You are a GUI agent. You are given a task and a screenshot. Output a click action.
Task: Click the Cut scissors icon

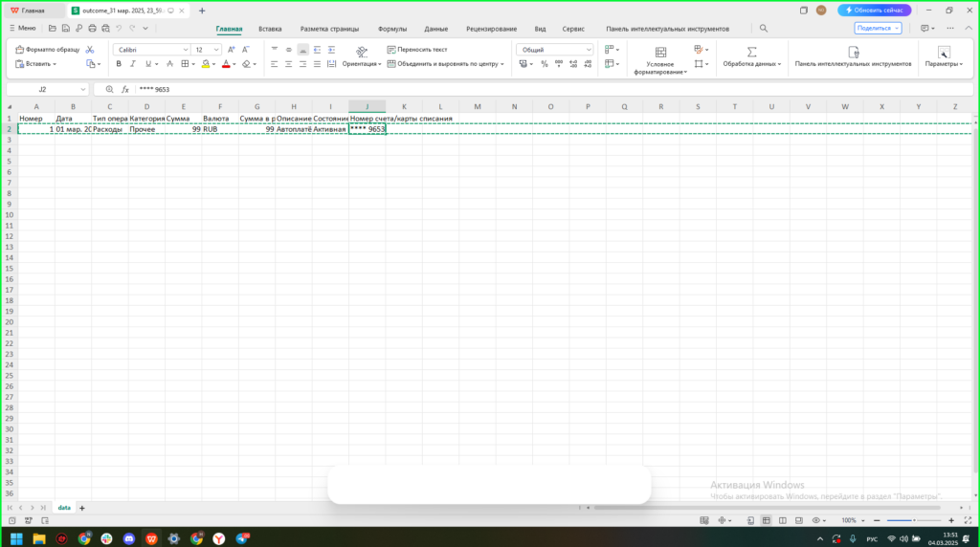tap(90, 50)
